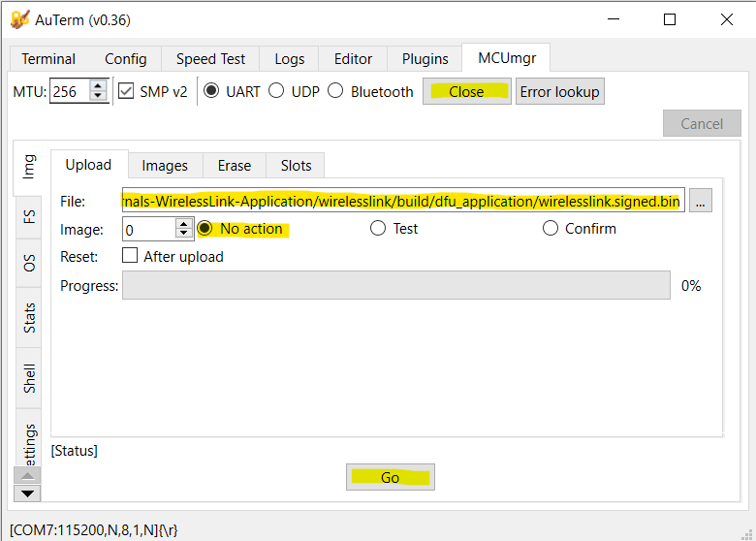Click the [Status] label text

point(75,451)
